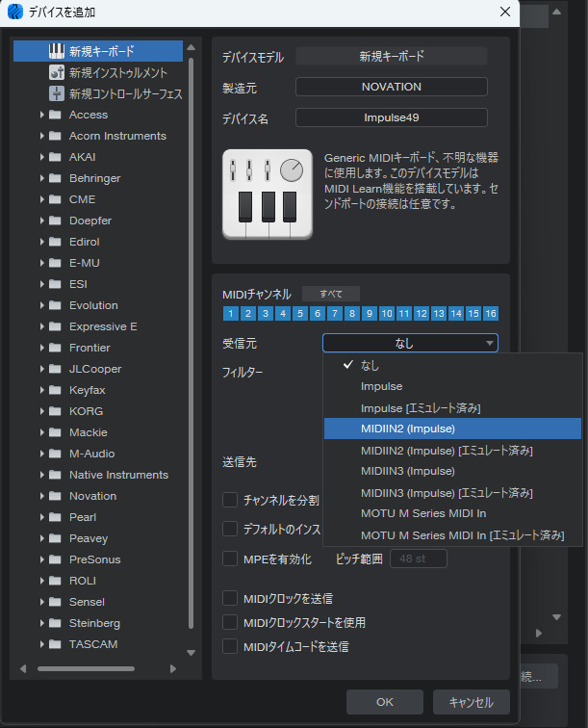Enable Send MIDI Timecode checkbox
This screenshot has height=728, width=588.
pos(230,646)
